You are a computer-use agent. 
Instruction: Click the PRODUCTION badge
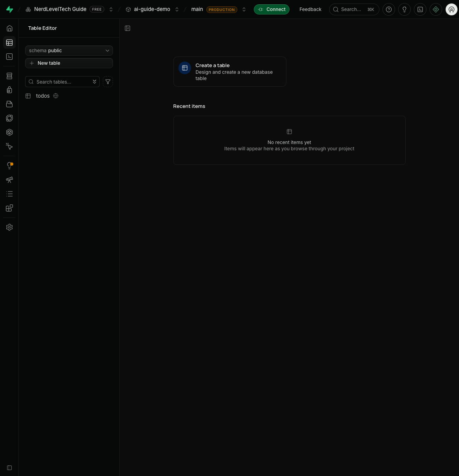[x=222, y=9]
